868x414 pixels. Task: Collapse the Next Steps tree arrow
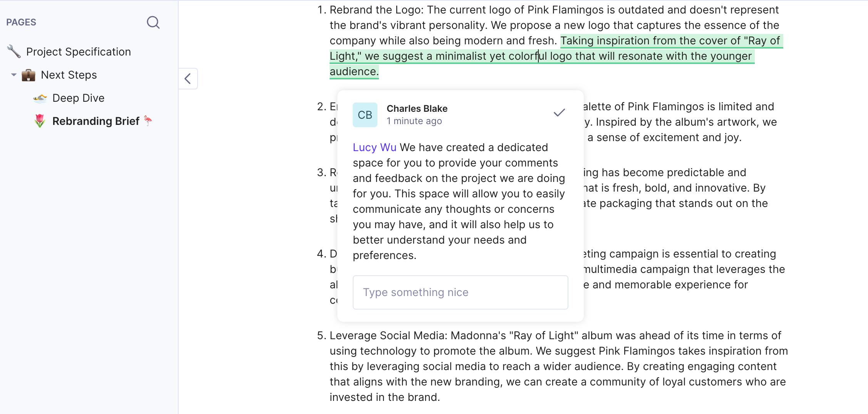(14, 75)
